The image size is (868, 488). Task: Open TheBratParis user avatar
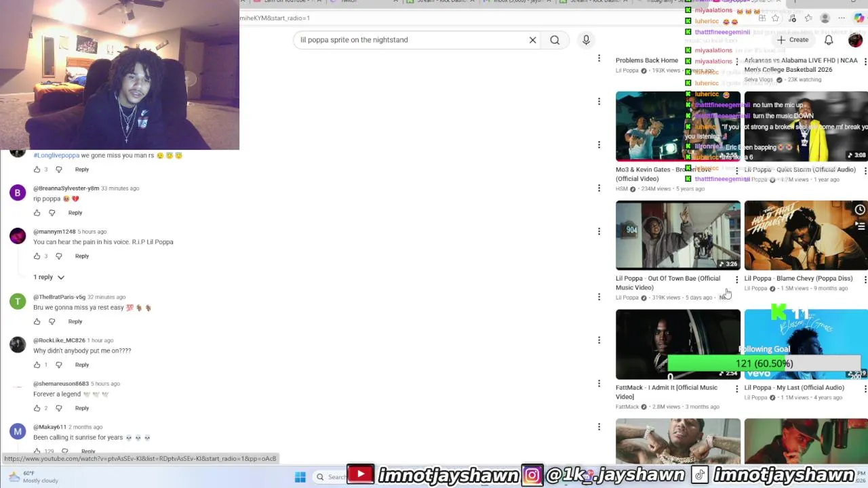coord(18,302)
